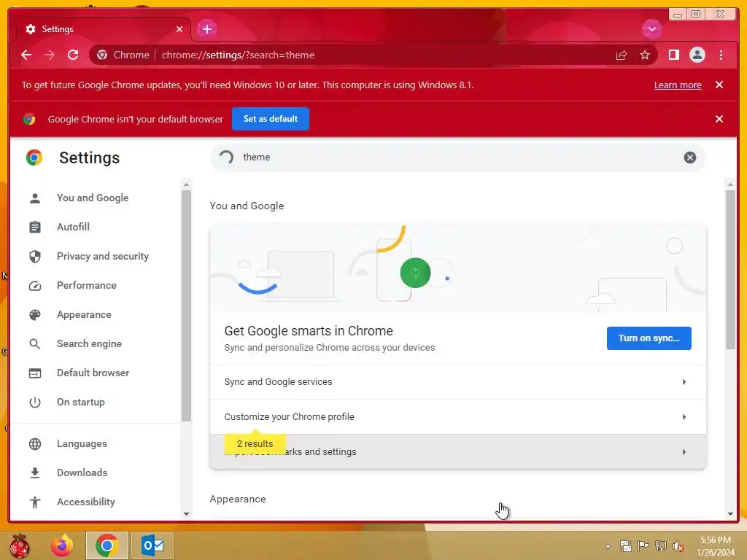This screenshot has width=747, height=560.
Task: Open Performance settings section
Action: [x=86, y=285]
